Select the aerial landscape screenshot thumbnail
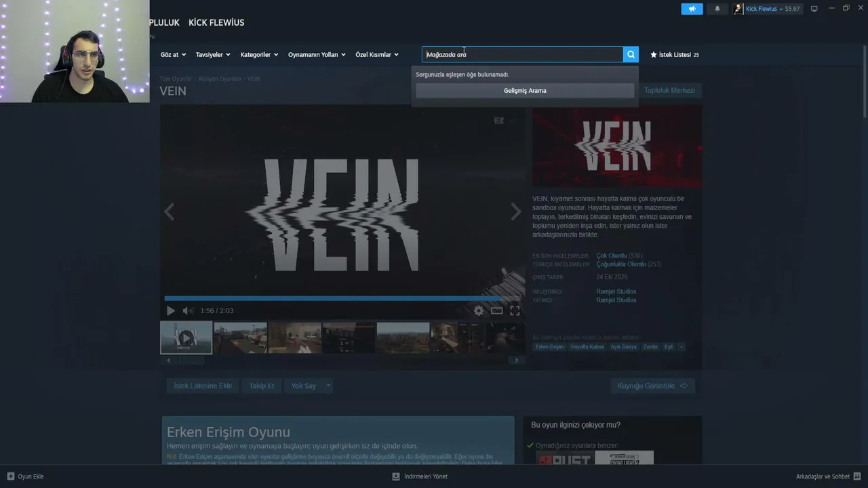The height and width of the screenshot is (488, 868). (403, 338)
